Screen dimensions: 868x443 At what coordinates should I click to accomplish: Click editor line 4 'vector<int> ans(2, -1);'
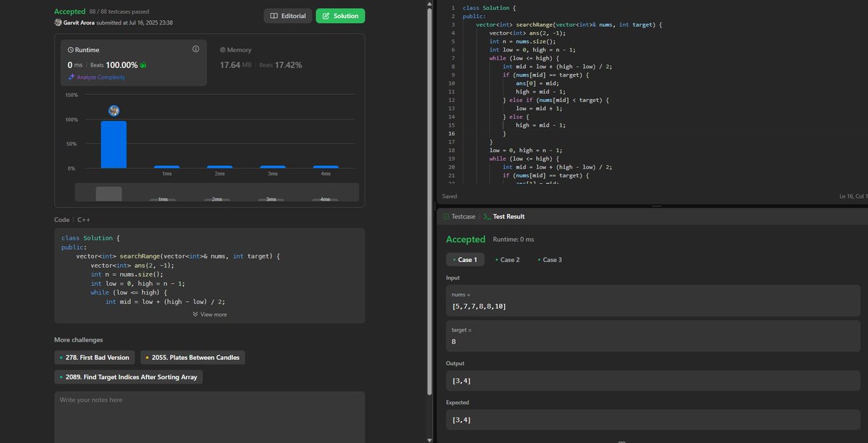[527, 33]
